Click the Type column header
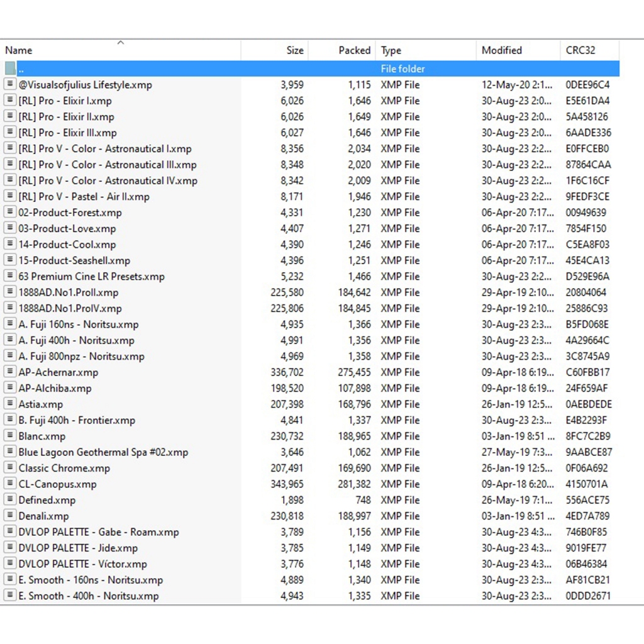 [x=391, y=50]
